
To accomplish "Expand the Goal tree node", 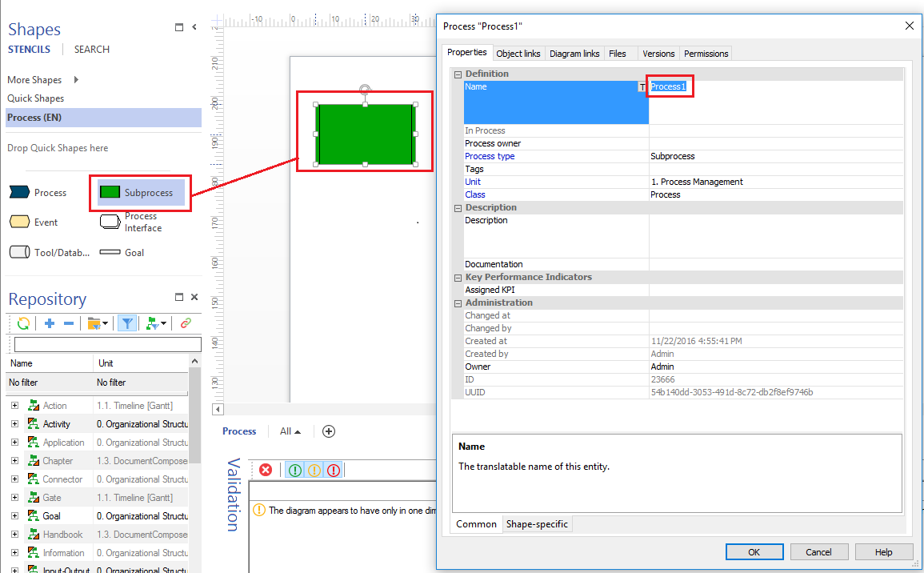I will [14, 516].
